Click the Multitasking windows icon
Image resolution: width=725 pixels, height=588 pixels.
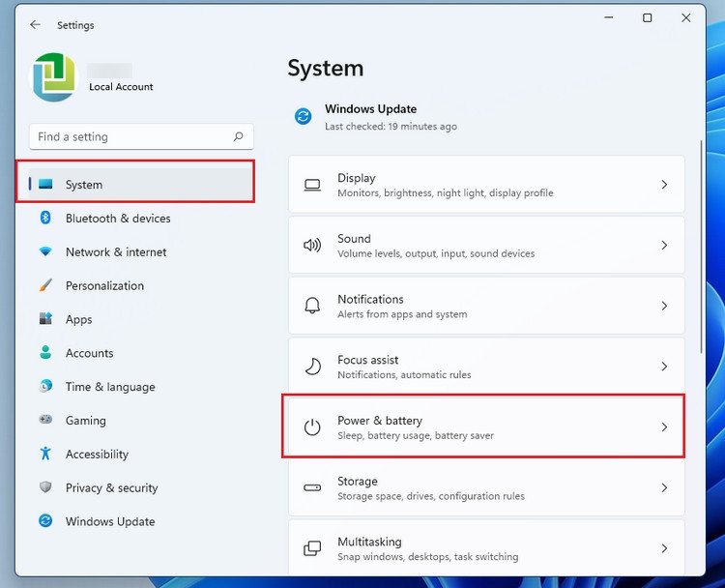[312, 548]
